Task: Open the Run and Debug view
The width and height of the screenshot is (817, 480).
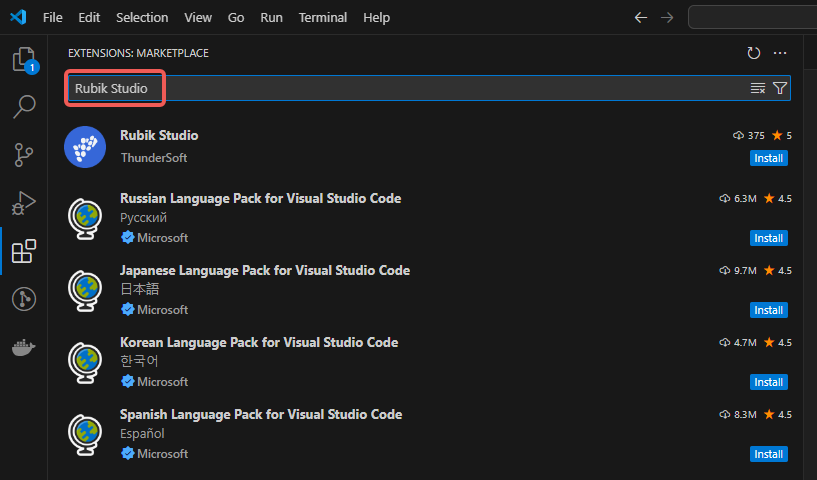Action: [x=24, y=203]
